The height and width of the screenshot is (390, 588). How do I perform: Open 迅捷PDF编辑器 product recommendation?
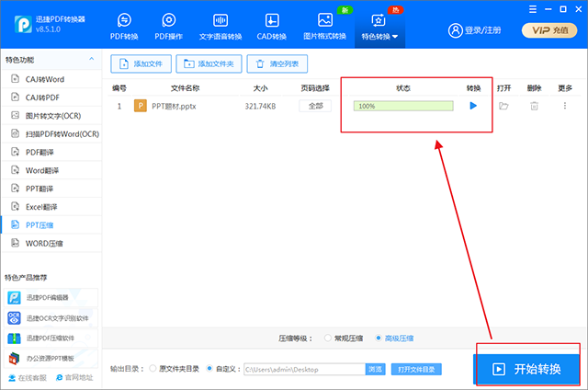click(51, 298)
